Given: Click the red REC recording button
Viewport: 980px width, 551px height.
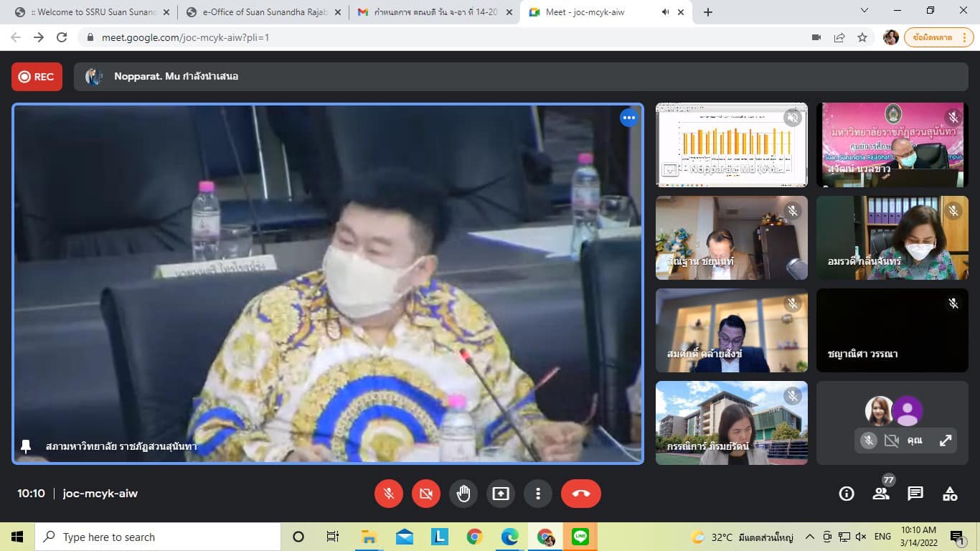Looking at the screenshot, I should coord(37,77).
